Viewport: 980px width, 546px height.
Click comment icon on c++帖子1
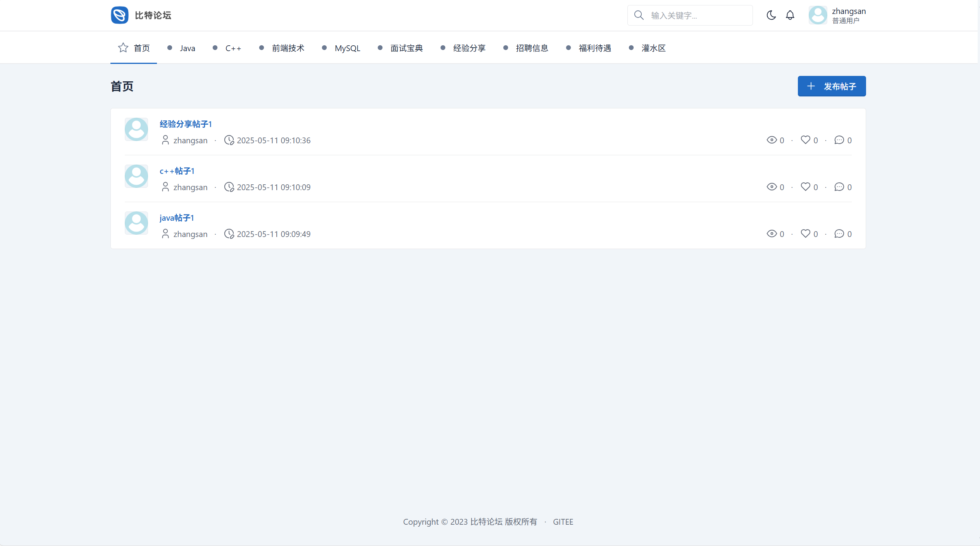coord(839,187)
